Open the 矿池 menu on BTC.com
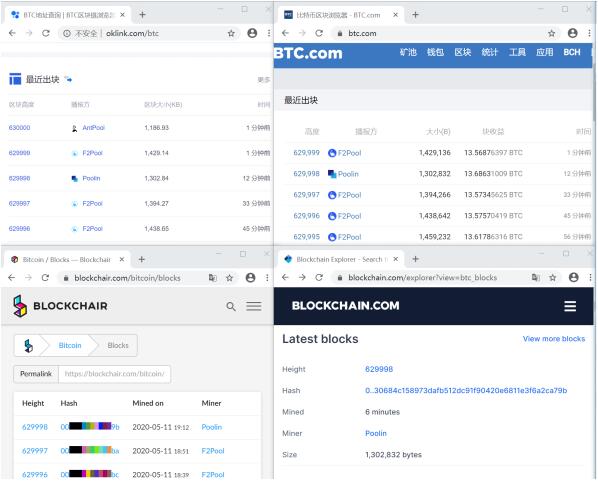Image resolution: width=598 pixels, height=484 pixels. (x=408, y=52)
